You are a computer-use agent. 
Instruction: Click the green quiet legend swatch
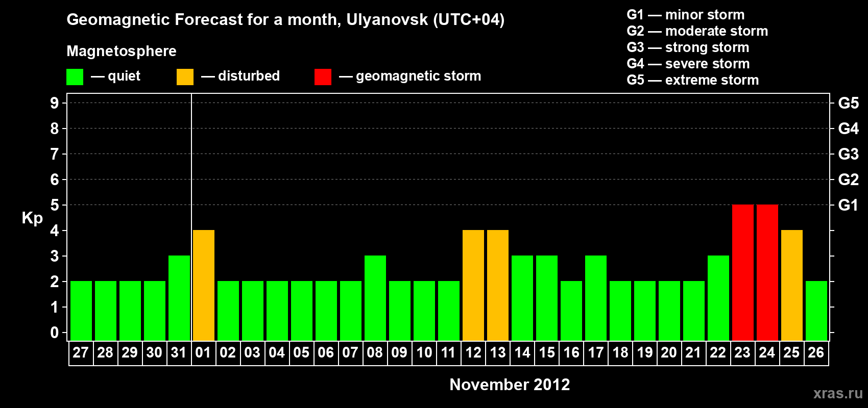click(x=75, y=77)
